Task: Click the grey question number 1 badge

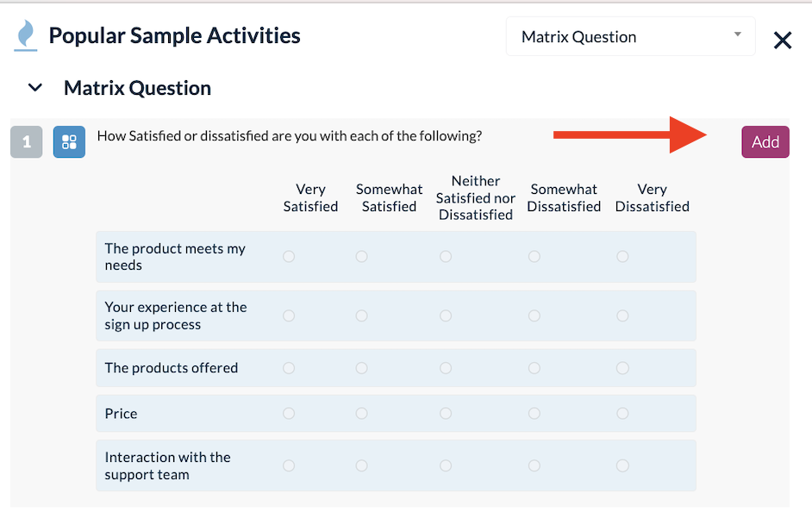Action: tap(27, 142)
